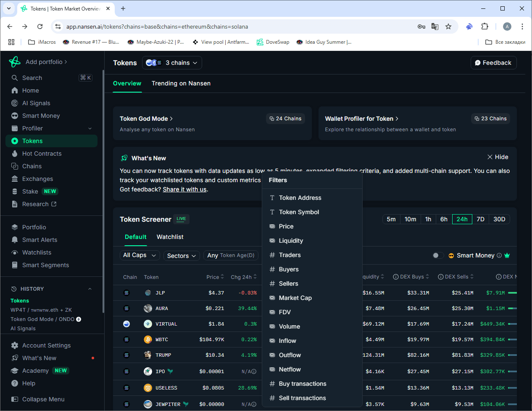Open Share it with us link

pyautogui.click(x=184, y=189)
